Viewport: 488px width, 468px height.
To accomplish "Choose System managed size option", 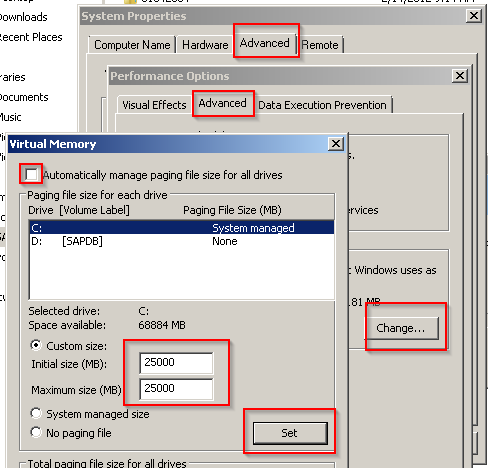I will point(36,413).
